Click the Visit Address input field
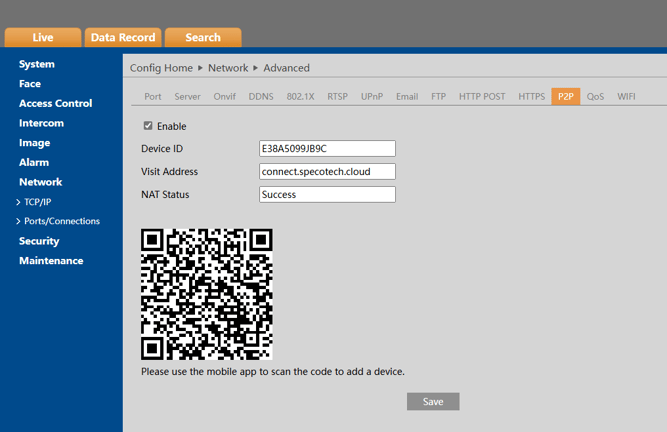The width and height of the screenshot is (667, 432). click(x=326, y=172)
